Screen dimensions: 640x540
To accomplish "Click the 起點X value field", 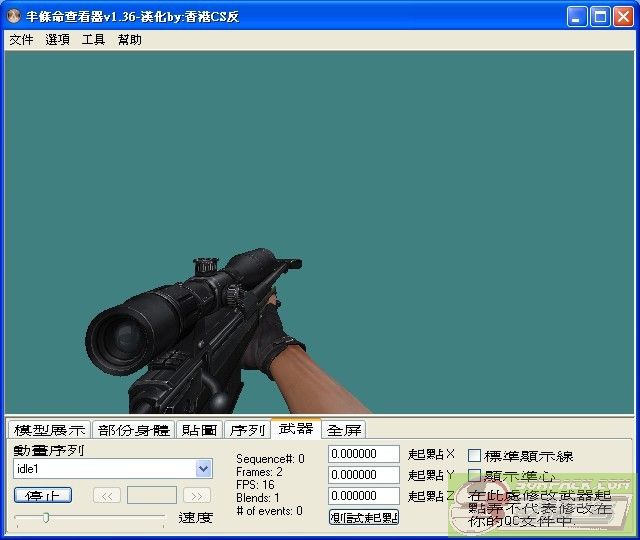I will [x=364, y=454].
